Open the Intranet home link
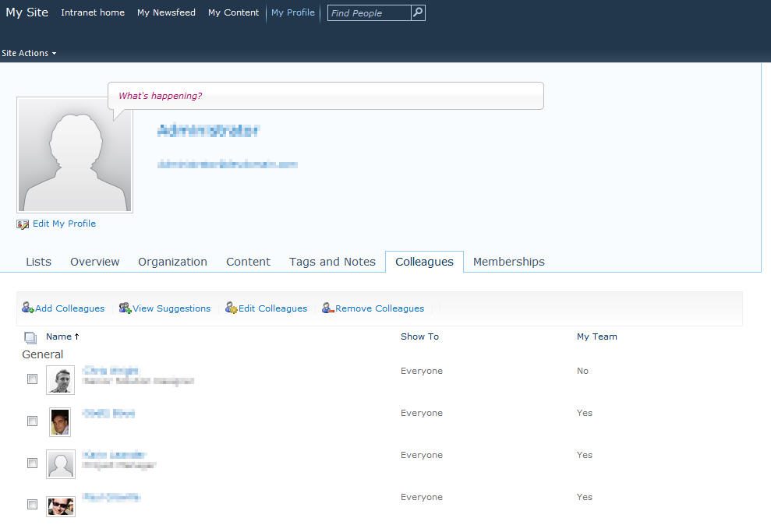Image resolution: width=771 pixels, height=532 pixels. pos(93,12)
